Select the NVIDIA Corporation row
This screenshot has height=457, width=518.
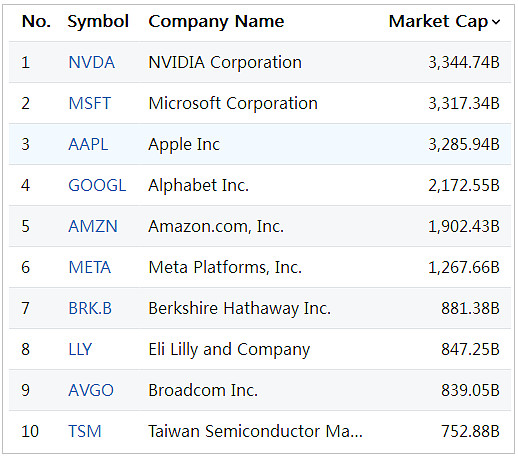coord(260,62)
